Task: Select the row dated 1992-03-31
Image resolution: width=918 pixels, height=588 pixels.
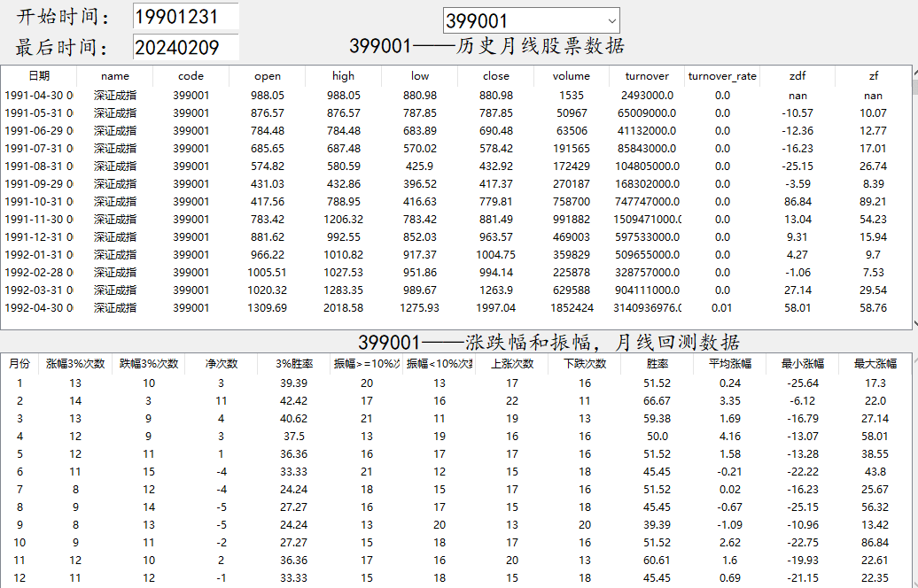Action: [x=456, y=290]
